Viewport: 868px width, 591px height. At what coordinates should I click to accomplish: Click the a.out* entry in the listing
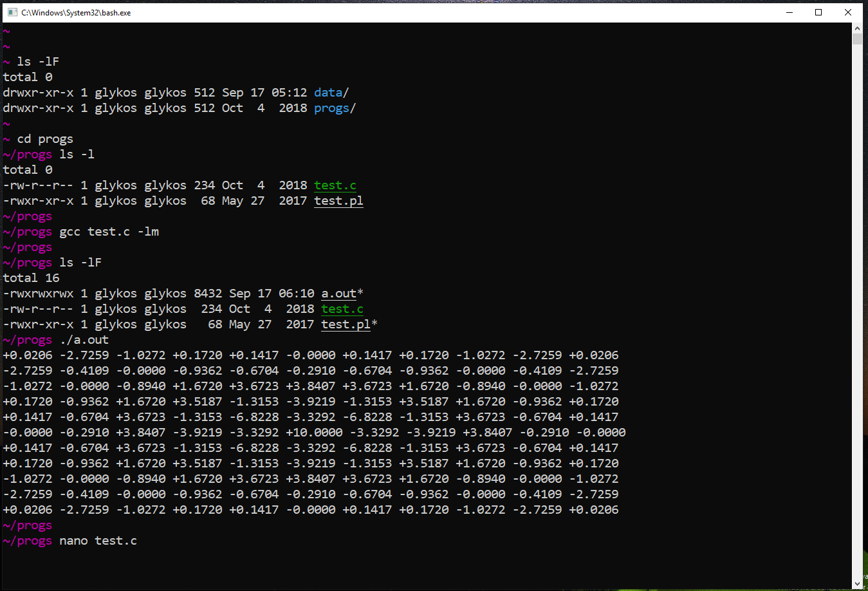pos(342,294)
